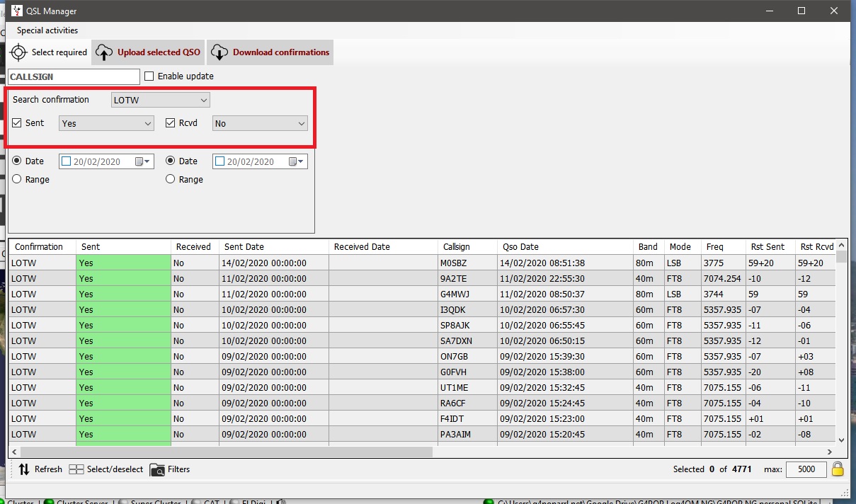The image size is (856, 504).
Task: Uncheck the Sent filter checkbox
Action: [x=17, y=123]
